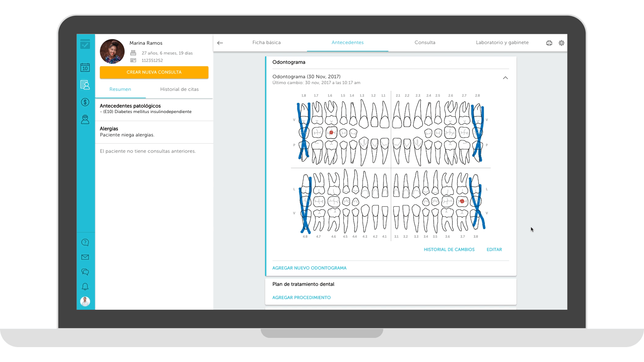Open Laboratorio y gabinete tab
This screenshot has height=362, width=644.
[x=502, y=43]
